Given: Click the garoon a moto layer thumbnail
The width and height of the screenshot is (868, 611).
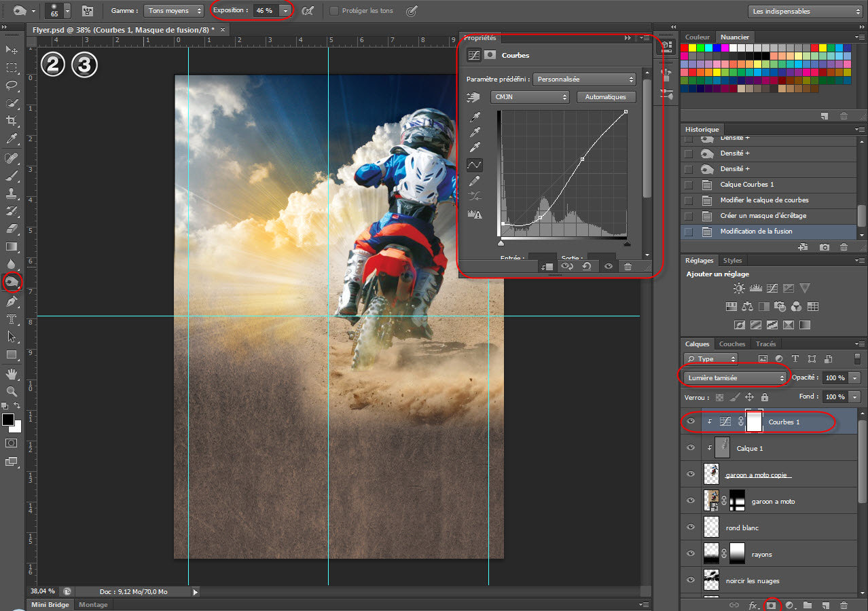Looking at the screenshot, I should pos(711,501).
